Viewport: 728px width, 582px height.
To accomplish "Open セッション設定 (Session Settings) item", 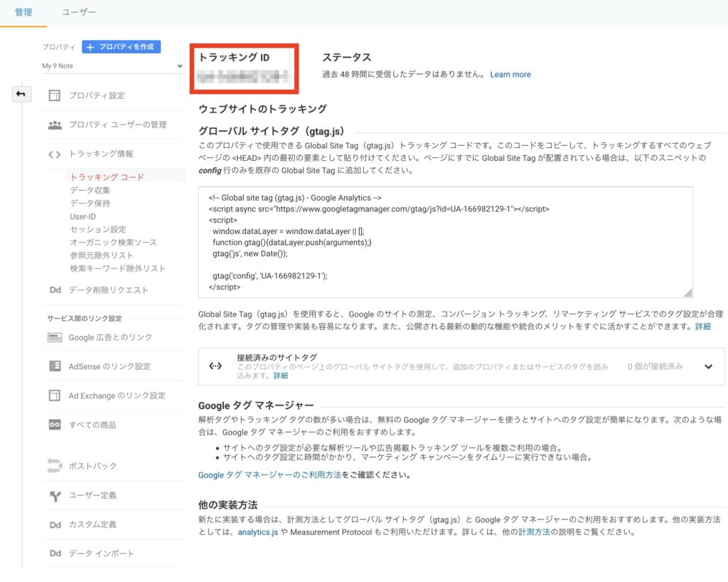I will pos(98,229).
